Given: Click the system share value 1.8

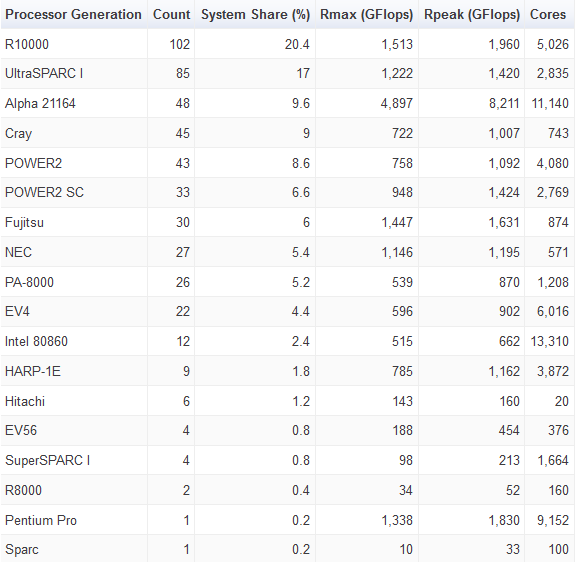Looking at the screenshot, I should point(301,371).
